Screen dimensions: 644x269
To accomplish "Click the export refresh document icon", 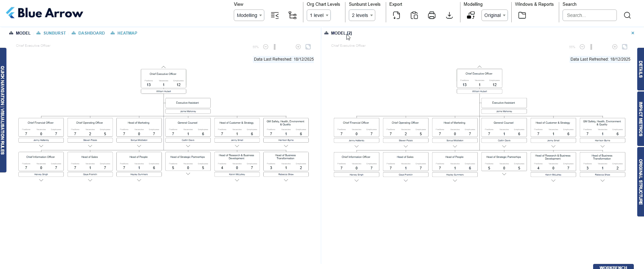I will pos(396,15).
